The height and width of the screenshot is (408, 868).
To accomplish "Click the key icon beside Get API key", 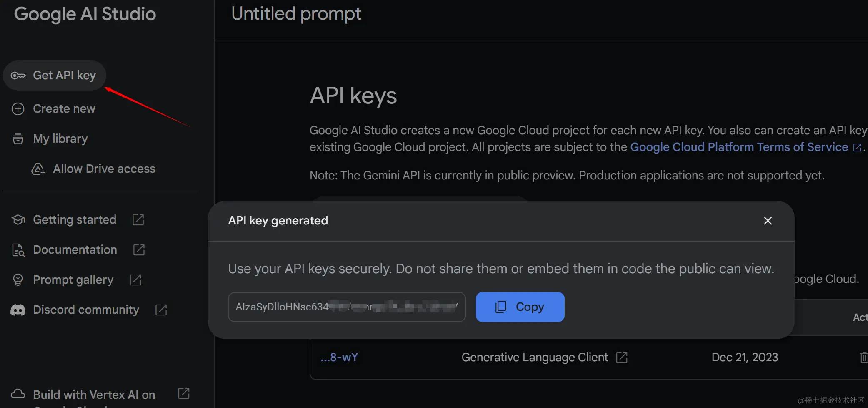I will click(x=18, y=76).
